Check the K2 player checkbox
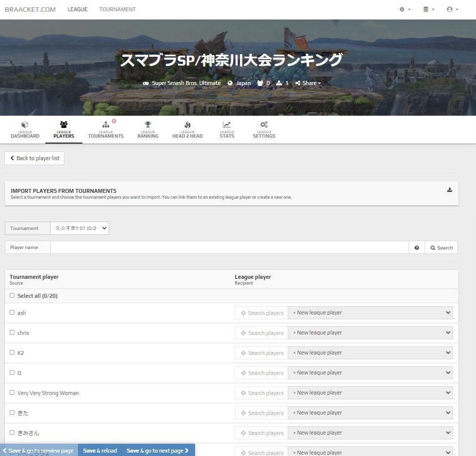 12,352
